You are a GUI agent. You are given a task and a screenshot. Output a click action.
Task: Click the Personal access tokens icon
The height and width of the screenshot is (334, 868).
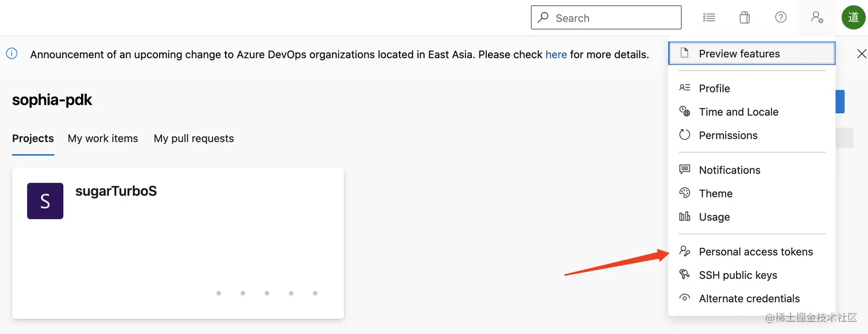click(684, 251)
